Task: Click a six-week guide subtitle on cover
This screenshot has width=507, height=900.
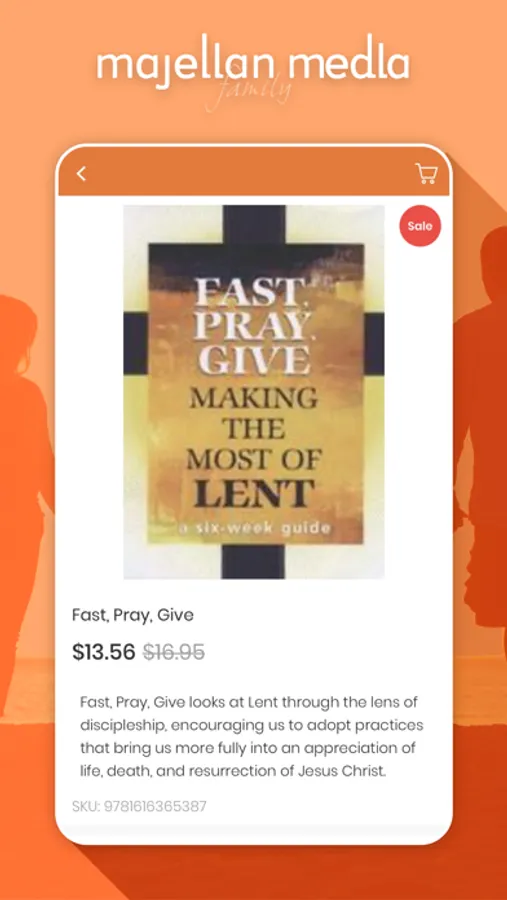Action: click(x=255, y=528)
